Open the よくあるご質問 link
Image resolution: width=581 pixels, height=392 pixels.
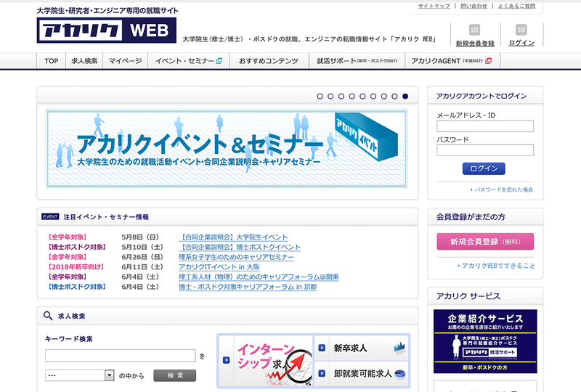(x=516, y=6)
